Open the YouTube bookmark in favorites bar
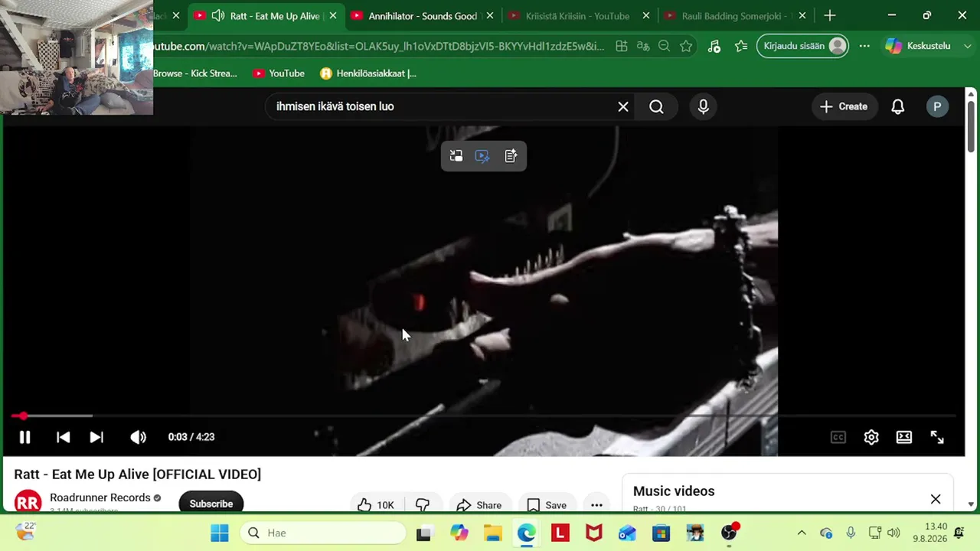 (279, 73)
